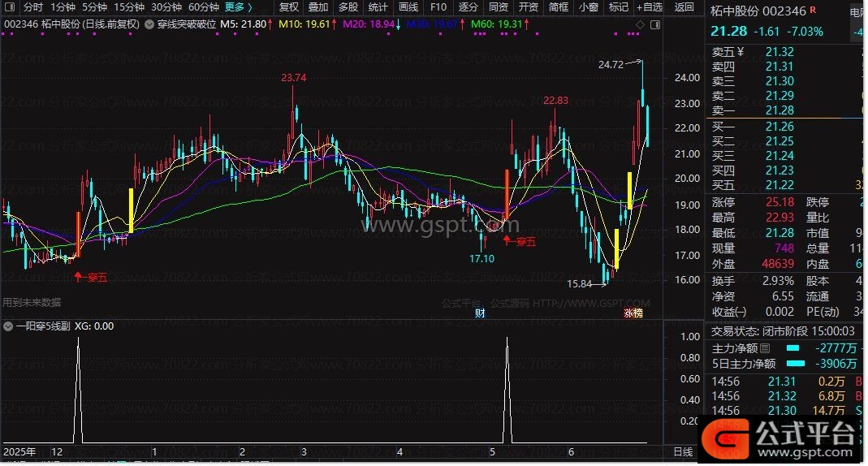Toggle the left sidebar panel icon

[x=10, y=7]
